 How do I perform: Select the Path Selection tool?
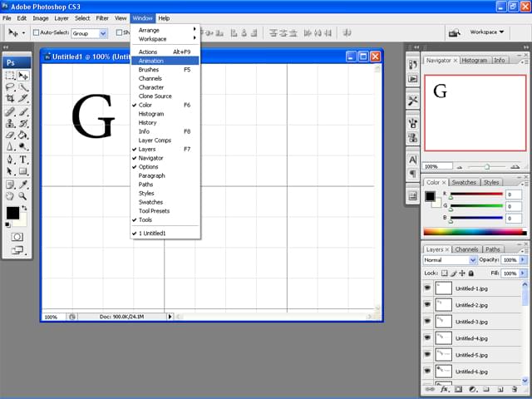click(x=10, y=171)
